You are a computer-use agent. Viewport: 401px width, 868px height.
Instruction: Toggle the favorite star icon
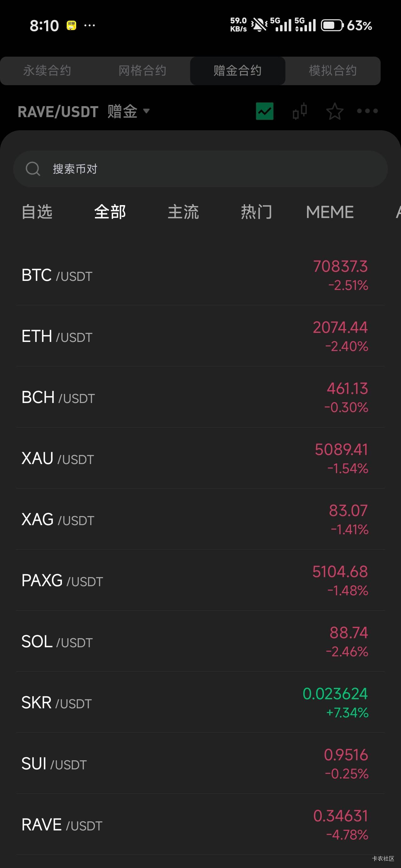[335, 111]
